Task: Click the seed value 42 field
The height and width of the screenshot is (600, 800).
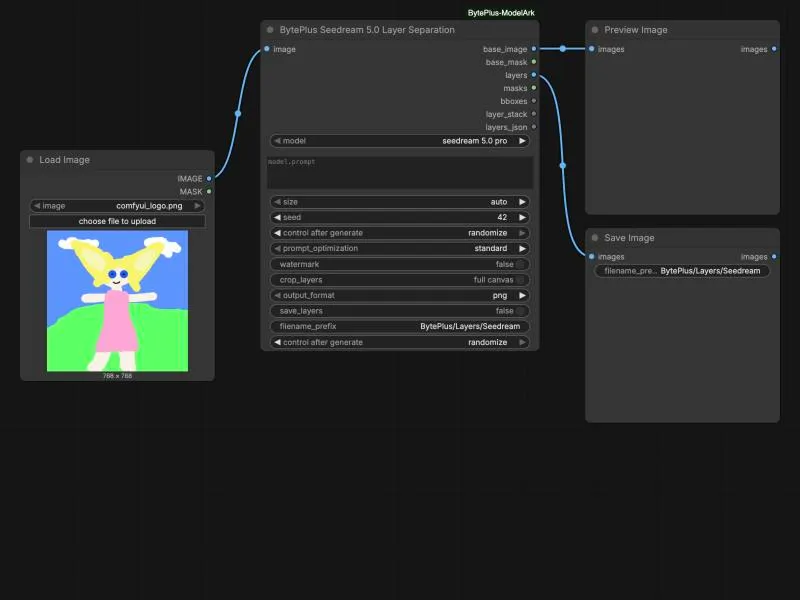Action: tap(399, 217)
